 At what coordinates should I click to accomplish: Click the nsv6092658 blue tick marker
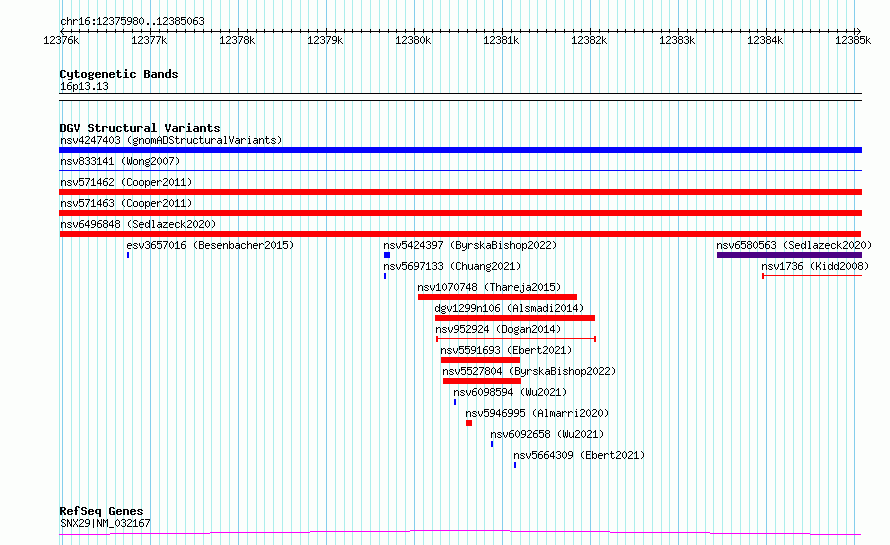tap(492, 444)
